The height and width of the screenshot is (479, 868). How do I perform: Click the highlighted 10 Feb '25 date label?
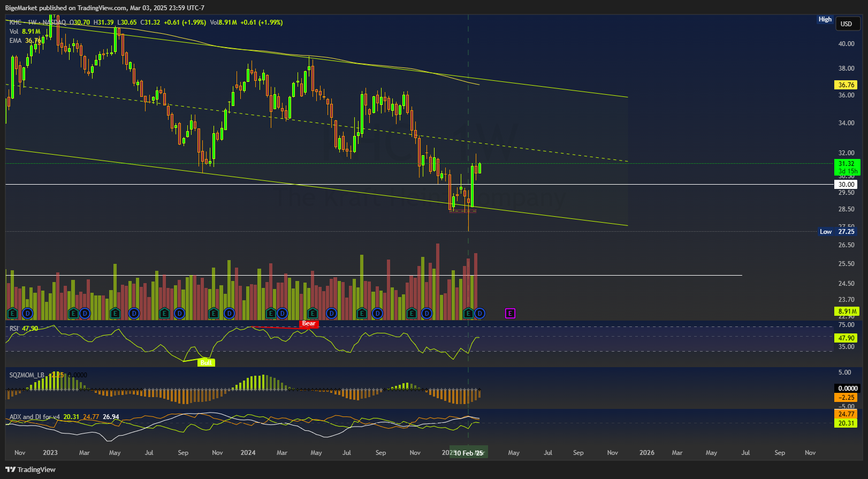pyautogui.click(x=469, y=453)
